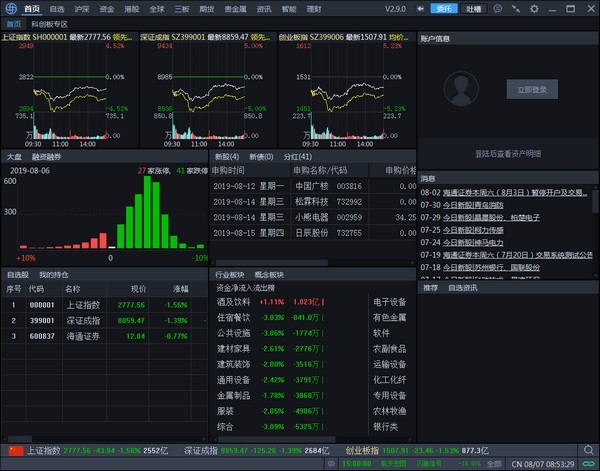Viewport: 600px width, 471px height.
Task: Click the back arrow beside version number
Action: [418, 9]
